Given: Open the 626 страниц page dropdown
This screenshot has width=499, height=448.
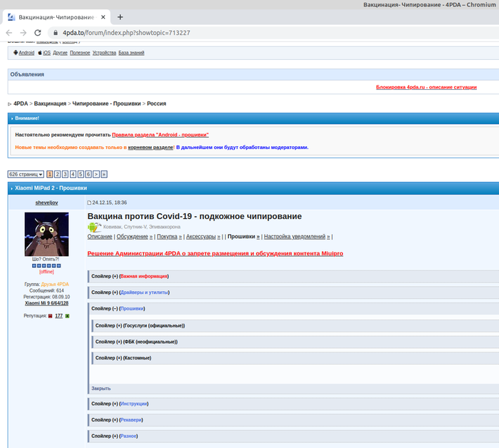Looking at the screenshot, I should click(26, 174).
